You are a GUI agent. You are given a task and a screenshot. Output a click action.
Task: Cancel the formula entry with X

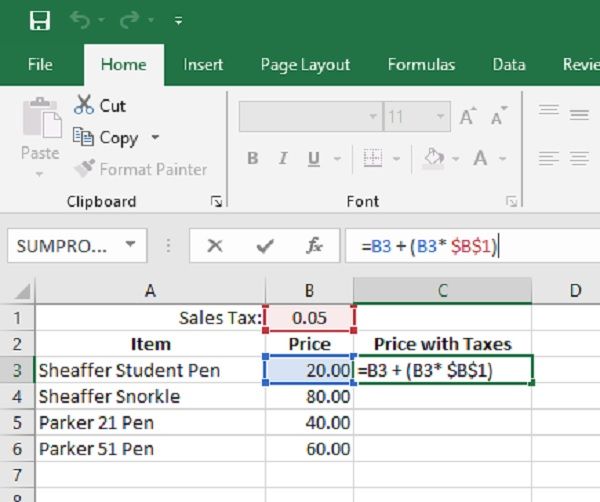tap(215, 245)
